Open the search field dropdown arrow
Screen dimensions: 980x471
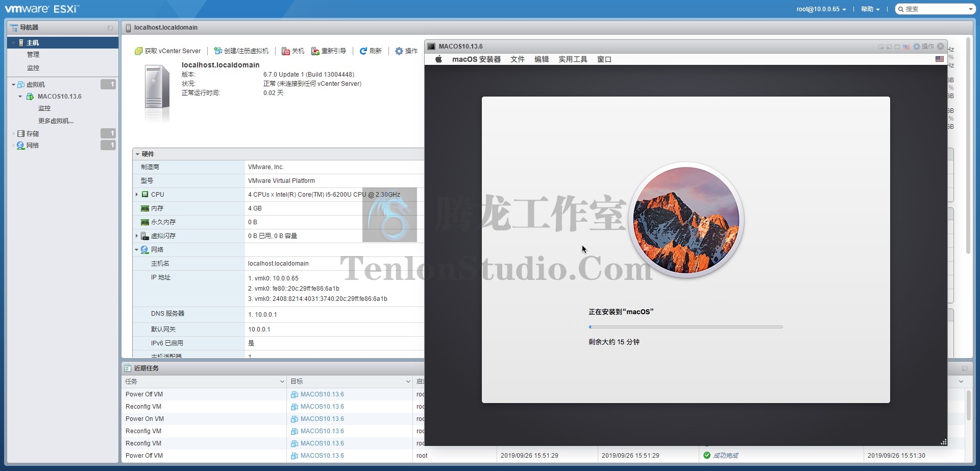coord(970,9)
